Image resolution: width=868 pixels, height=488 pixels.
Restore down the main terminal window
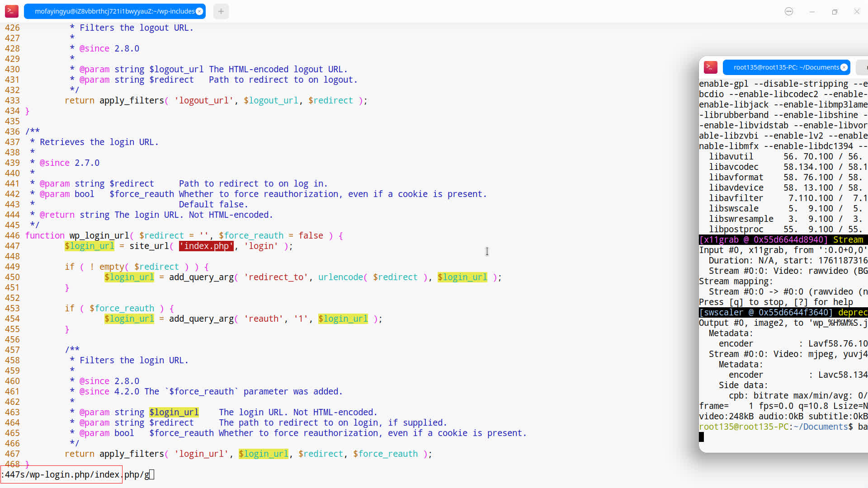(835, 11)
